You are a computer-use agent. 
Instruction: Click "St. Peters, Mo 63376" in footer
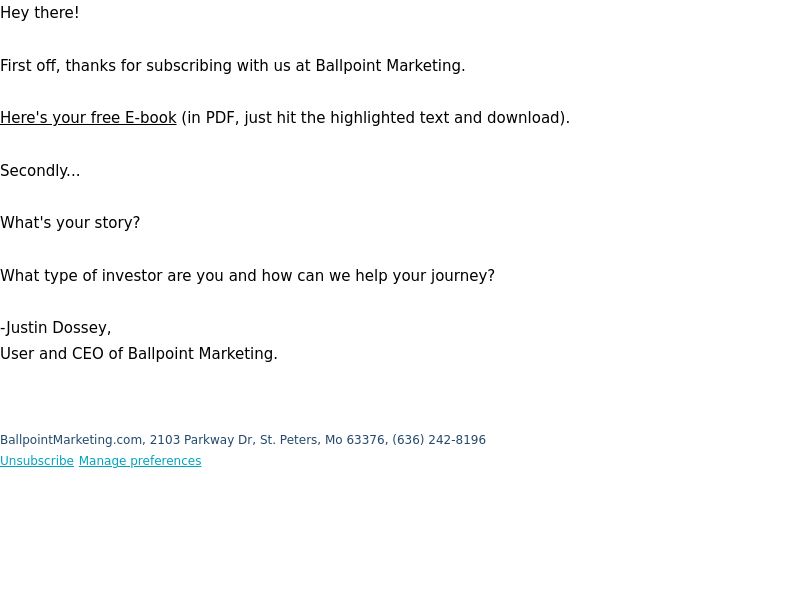(322, 440)
